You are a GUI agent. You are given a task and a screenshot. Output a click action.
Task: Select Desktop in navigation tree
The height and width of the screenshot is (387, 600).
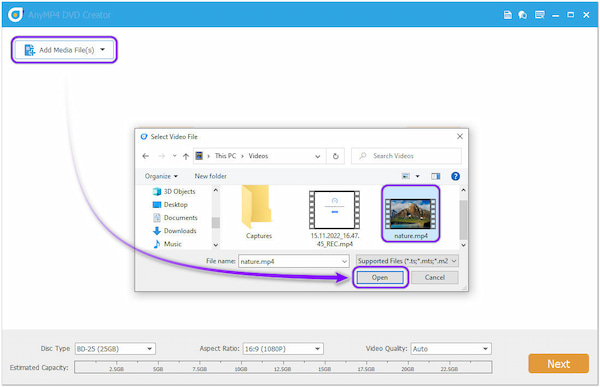170,205
